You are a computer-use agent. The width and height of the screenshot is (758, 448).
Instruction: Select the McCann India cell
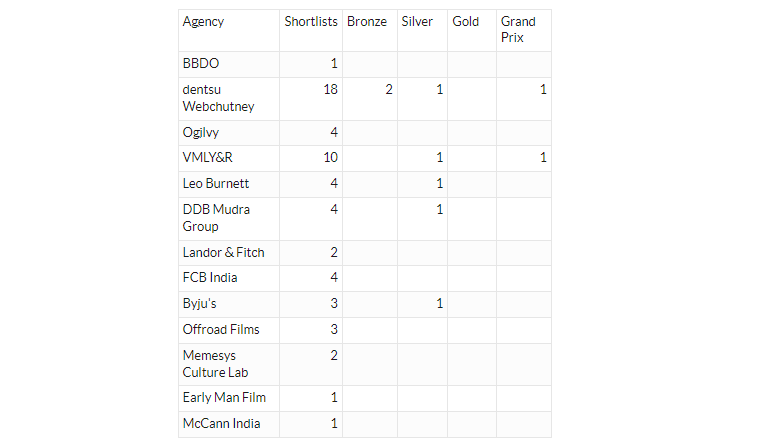(x=229, y=424)
